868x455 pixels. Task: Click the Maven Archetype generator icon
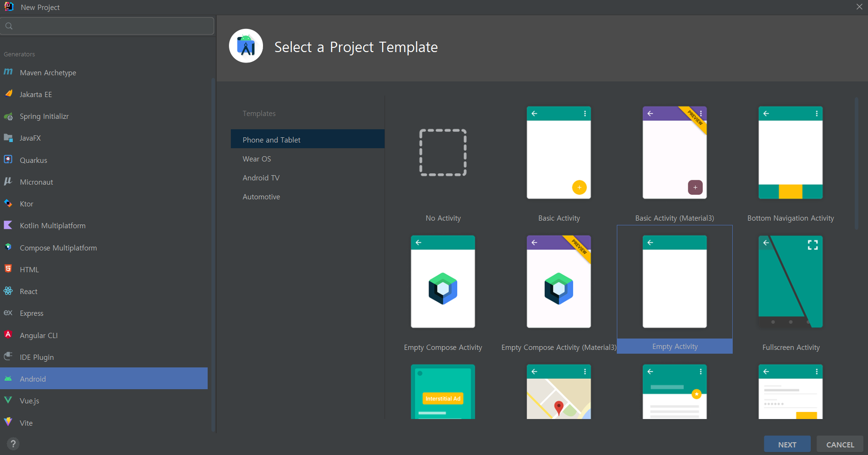pyautogui.click(x=8, y=72)
